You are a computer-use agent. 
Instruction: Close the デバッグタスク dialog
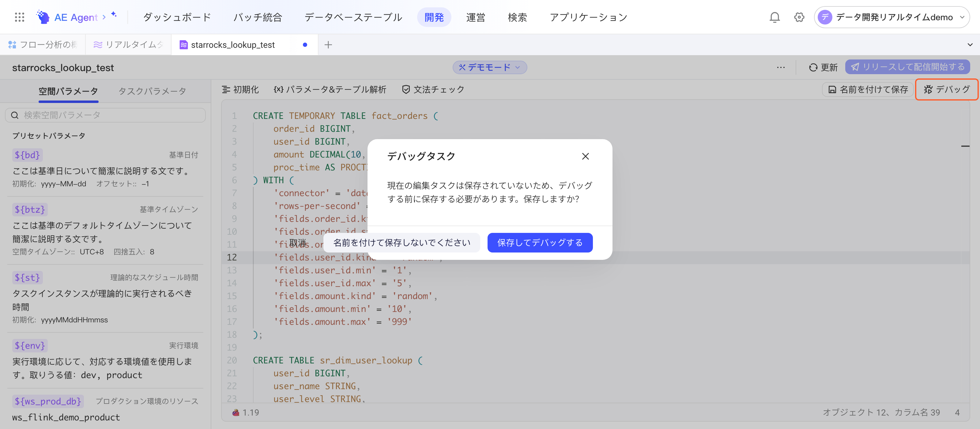[x=585, y=156]
